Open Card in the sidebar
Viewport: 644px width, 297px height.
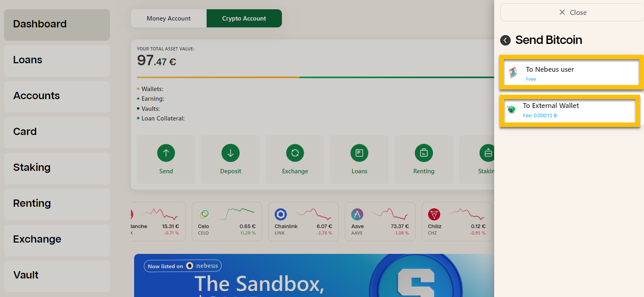(x=57, y=132)
